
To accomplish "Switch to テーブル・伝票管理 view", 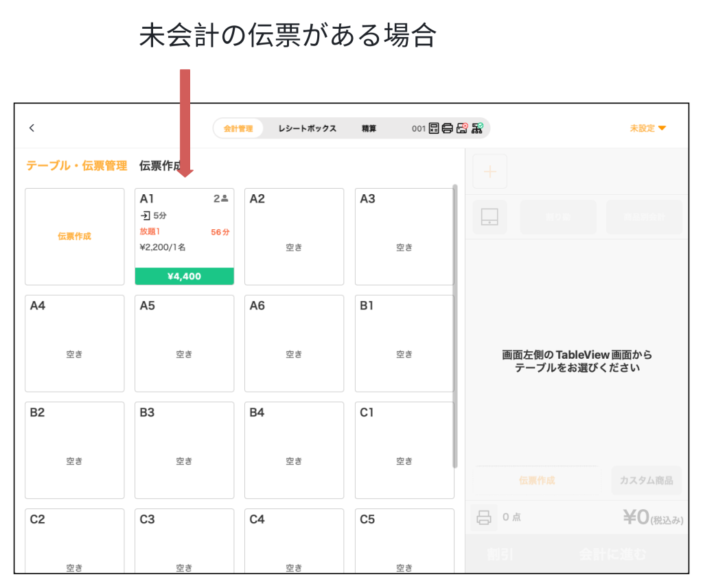I will pyautogui.click(x=76, y=165).
